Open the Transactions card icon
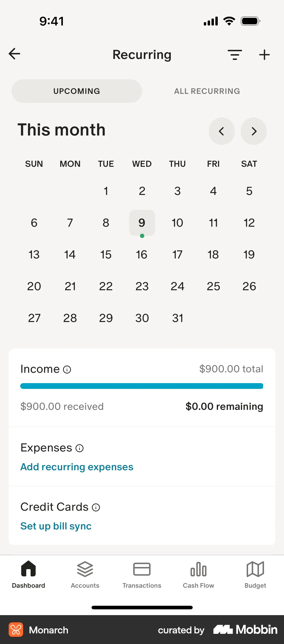The width and height of the screenshot is (284, 644). [142, 569]
